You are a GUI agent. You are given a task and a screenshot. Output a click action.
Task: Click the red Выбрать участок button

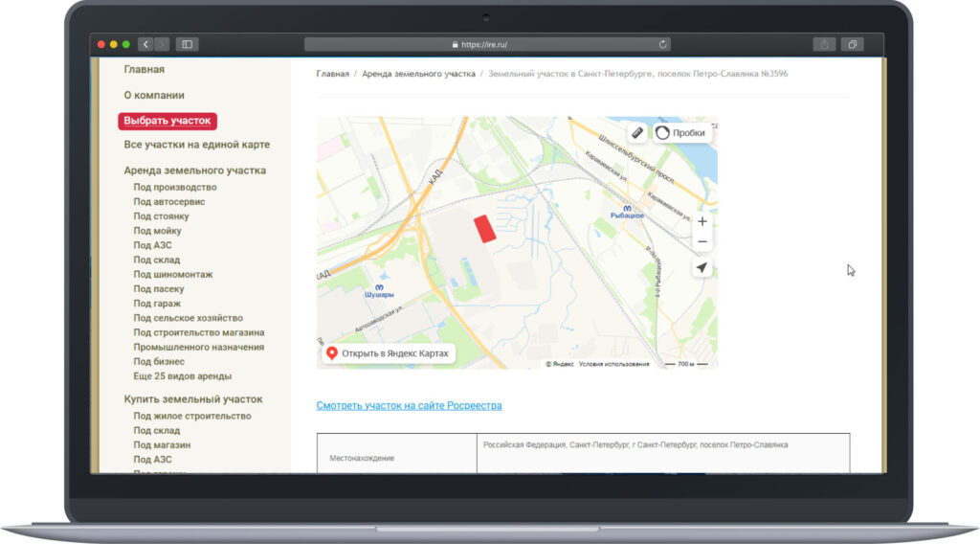pyautogui.click(x=167, y=121)
